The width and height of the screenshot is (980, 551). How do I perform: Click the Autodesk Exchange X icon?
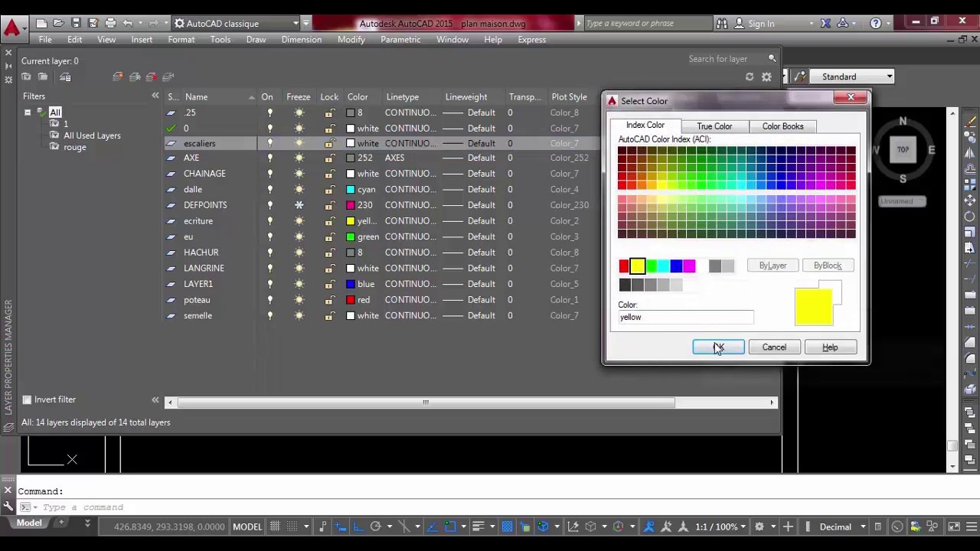click(825, 23)
